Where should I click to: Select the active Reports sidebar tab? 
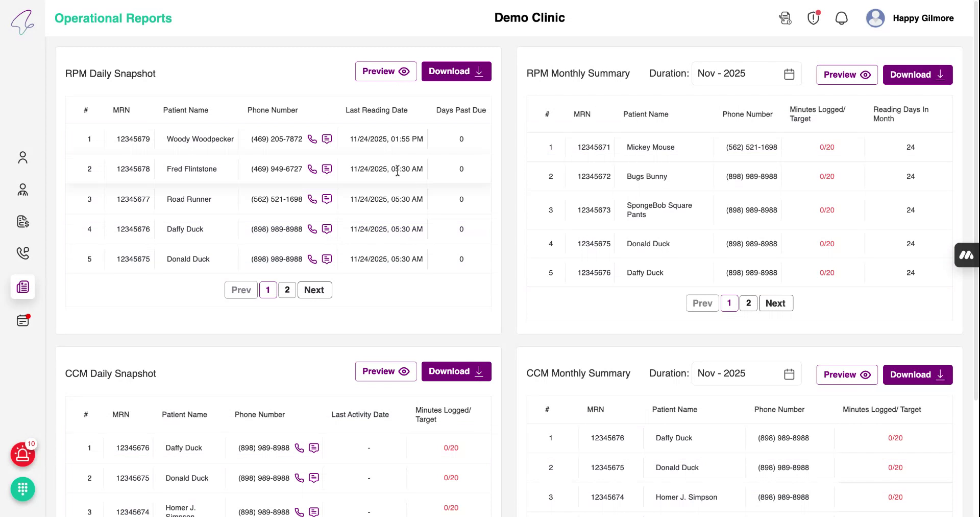pos(22,287)
